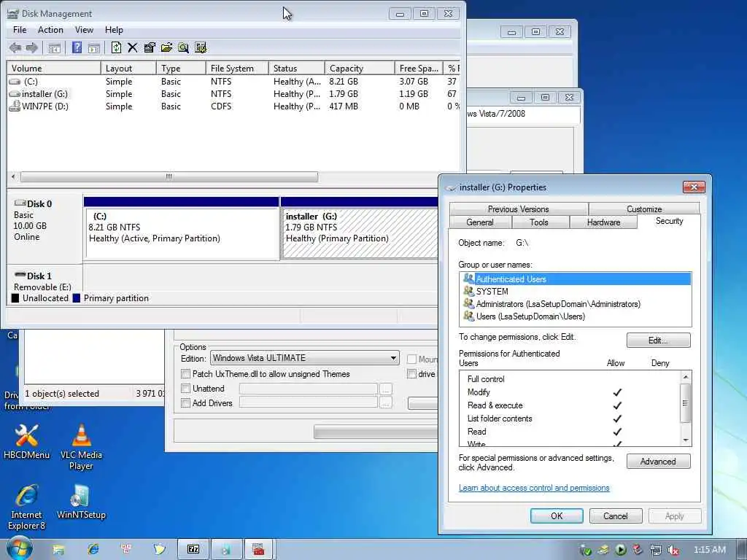This screenshot has width=747, height=560.
Task: Enable Patch UxTheme.dll checkbox
Action: [186, 374]
